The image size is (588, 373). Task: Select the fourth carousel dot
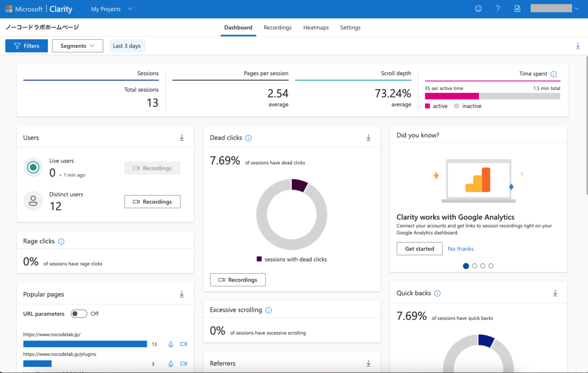point(491,266)
